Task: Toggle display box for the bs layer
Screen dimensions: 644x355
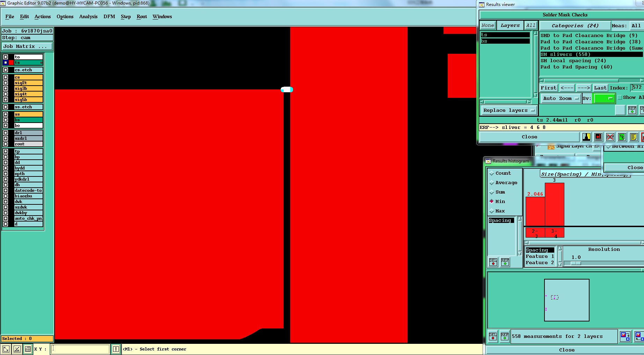Action: (6, 120)
